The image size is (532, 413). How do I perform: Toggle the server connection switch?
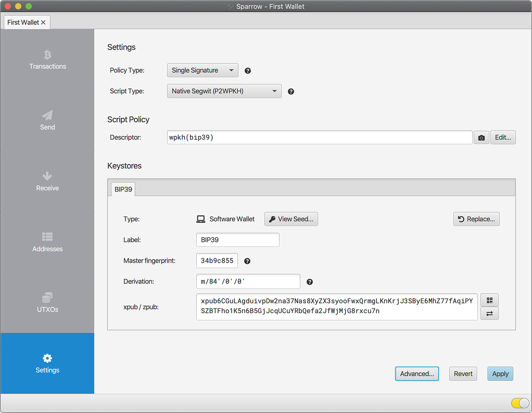(520, 403)
